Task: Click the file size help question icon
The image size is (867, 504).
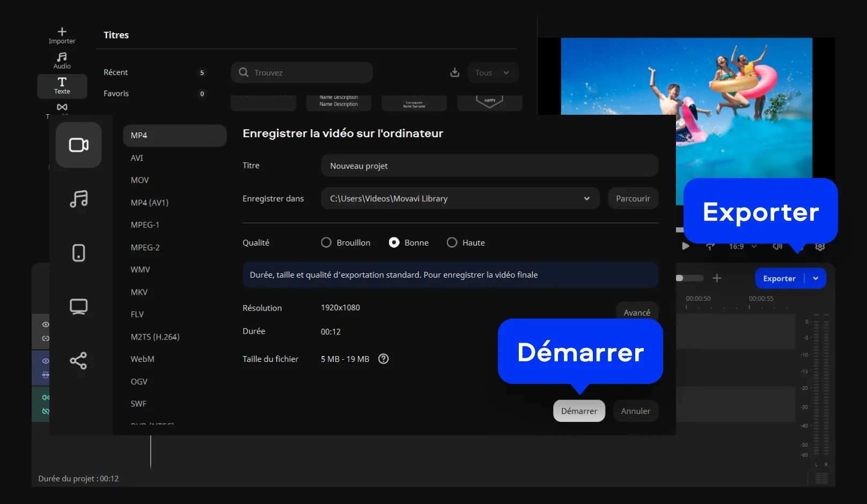Action: click(383, 359)
